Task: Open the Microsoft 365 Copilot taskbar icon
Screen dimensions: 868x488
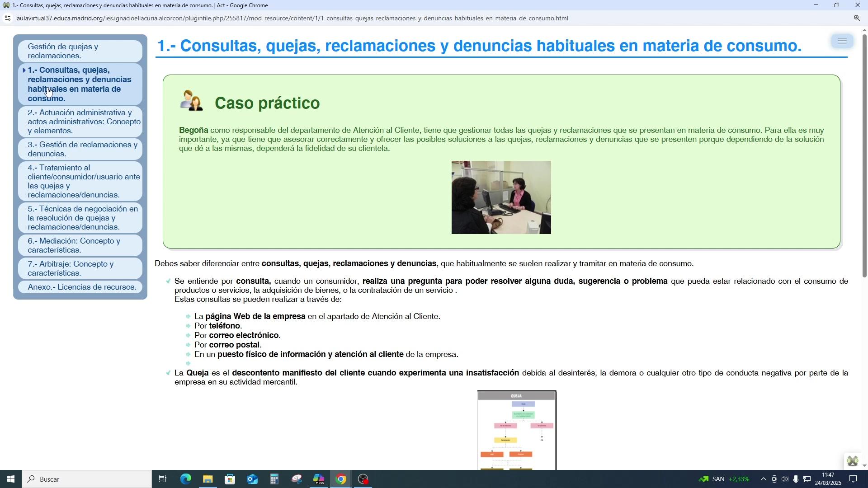Action: (319, 479)
